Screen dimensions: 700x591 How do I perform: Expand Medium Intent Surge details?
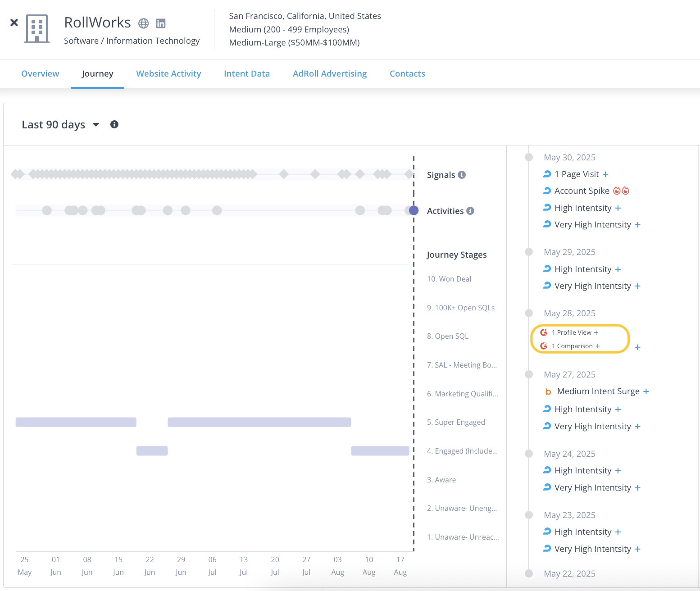click(646, 391)
